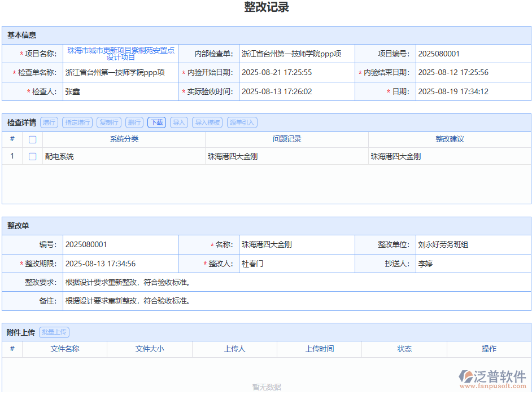Toggle the select-all checkbox in 检查详情
Image resolution: width=532 pixels, height=395 pixels.
[32, 139]
